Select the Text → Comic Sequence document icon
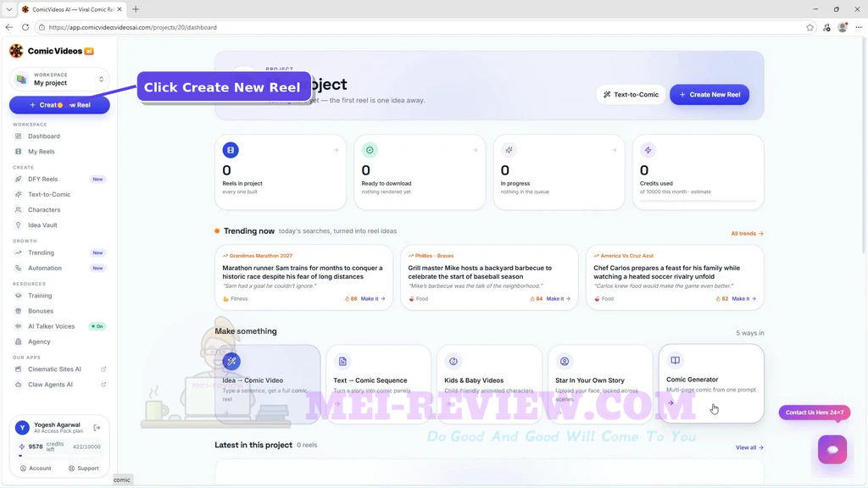This screenshot has width=868, height=488. pyautogui.click(x=342, y=361)
